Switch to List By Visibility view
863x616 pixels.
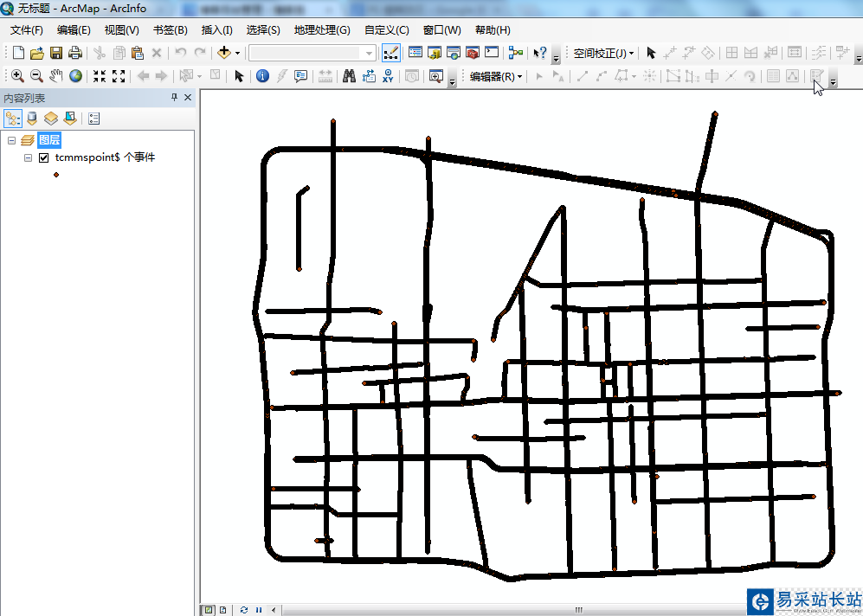coord(51,119)
